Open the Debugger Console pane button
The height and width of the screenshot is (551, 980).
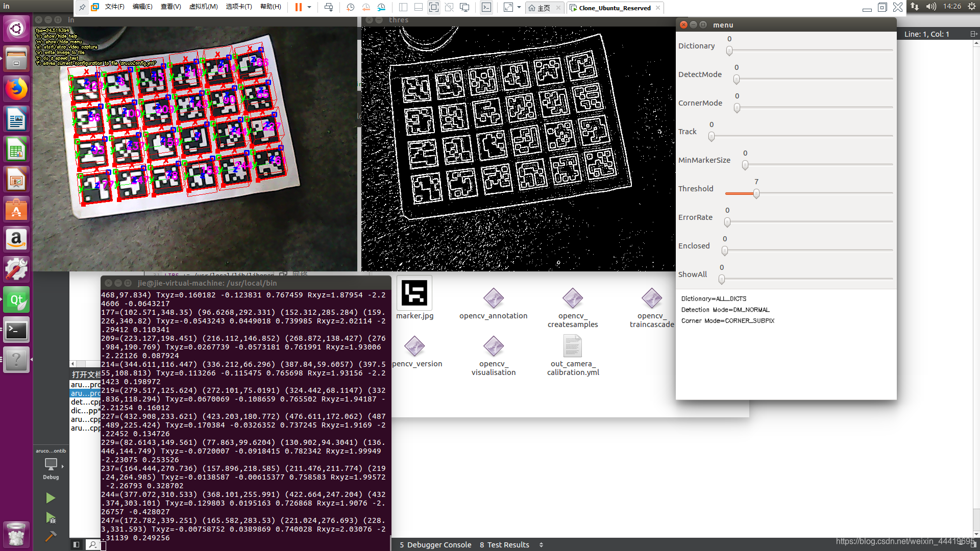(x=435, y=544)
